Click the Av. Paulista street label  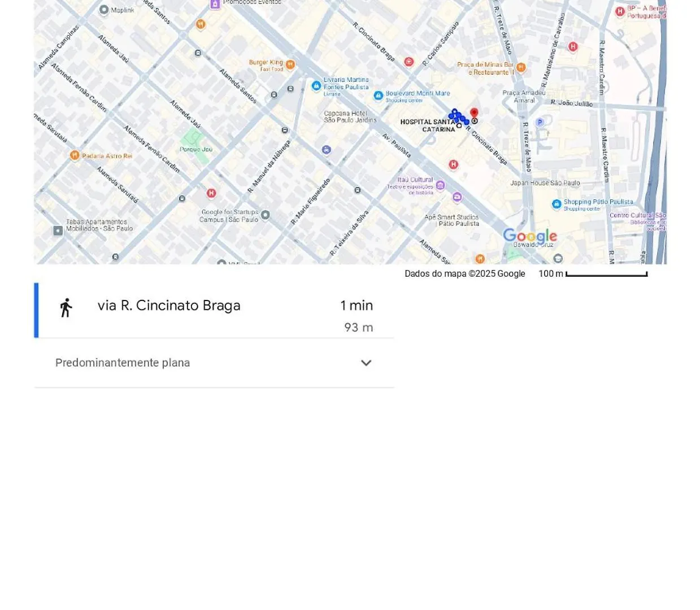(x=397, y=145)
